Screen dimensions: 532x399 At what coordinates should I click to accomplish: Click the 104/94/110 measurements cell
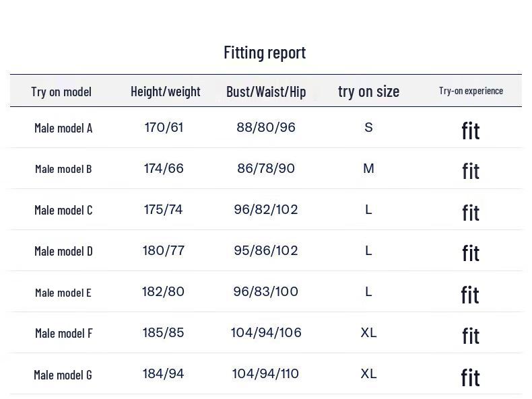click(x=265, y=373)
